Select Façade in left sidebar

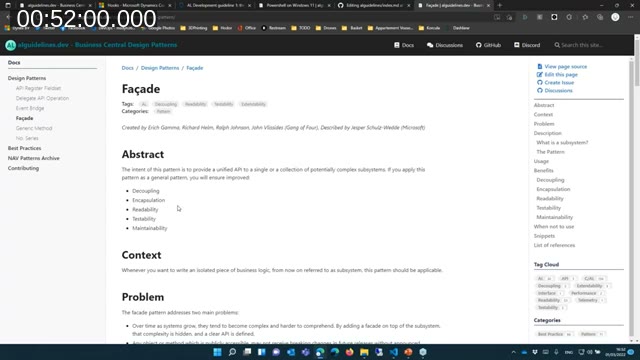click(24, 118)
